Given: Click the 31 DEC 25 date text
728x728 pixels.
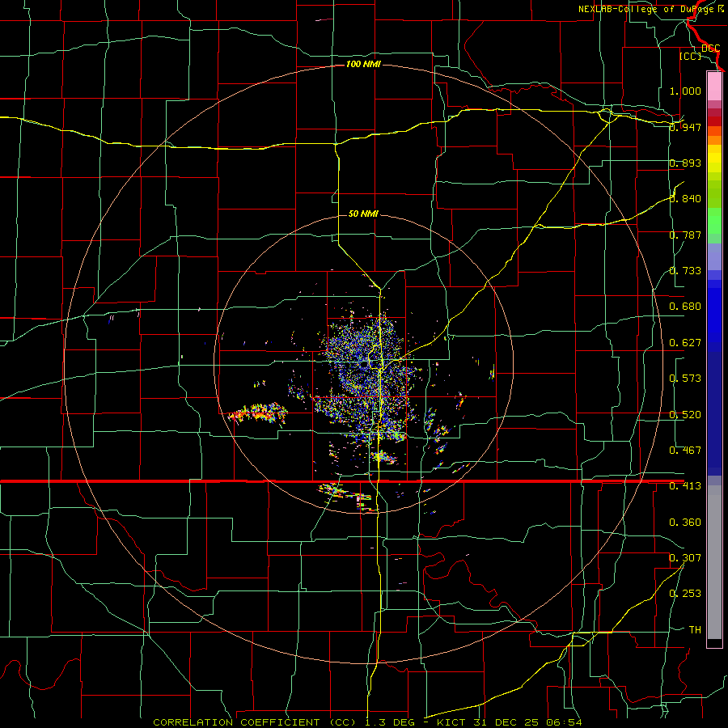Looking at the screenshot, I should (506, 722).
